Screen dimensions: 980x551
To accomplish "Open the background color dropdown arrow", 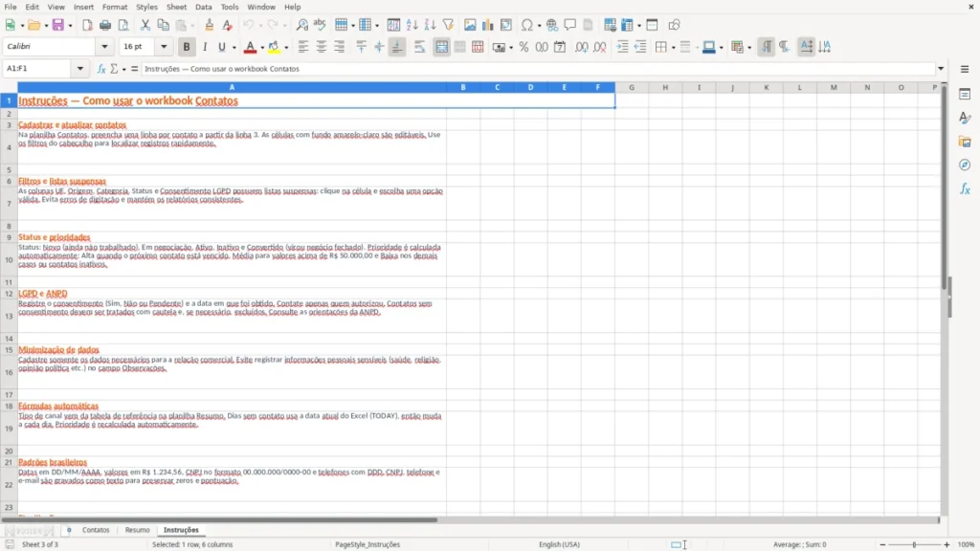I will (x=286, y=48).
